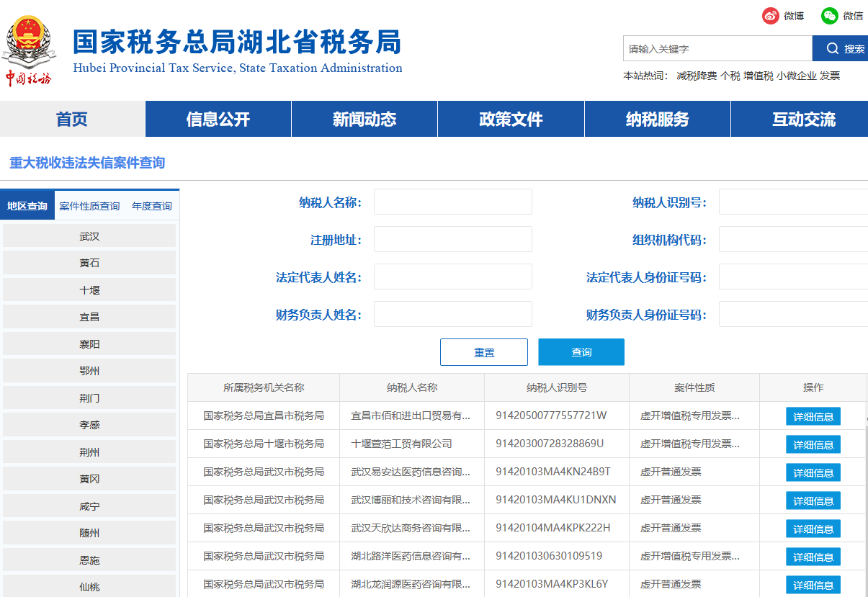Open the 纳税服务 menu

click(x=657, y=120)
